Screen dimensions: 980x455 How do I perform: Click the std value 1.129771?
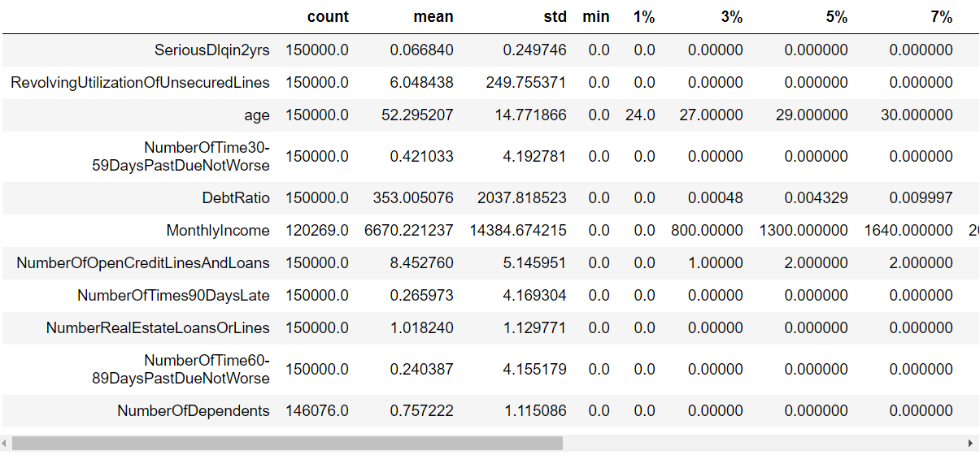pos(535,328)
